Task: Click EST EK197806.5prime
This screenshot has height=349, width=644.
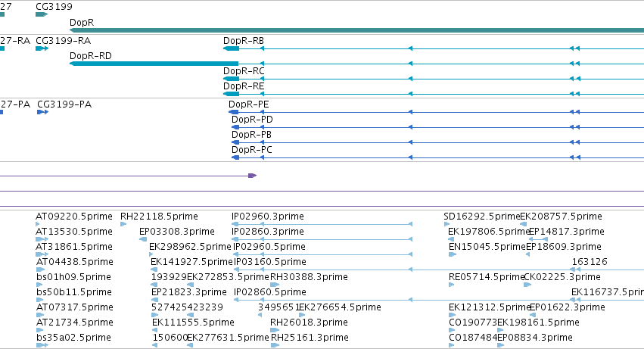Action: pos(489,232)
